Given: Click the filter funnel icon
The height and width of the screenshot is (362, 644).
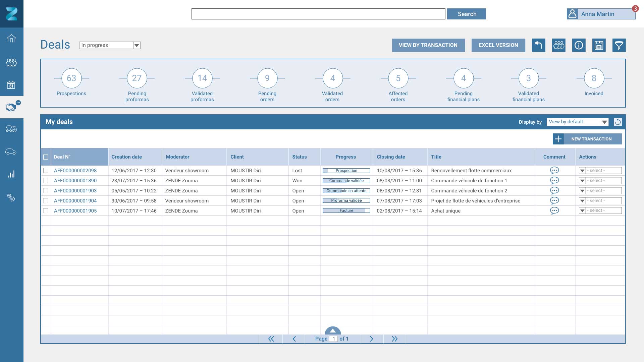Looking at the screenshot, I should 619,45.
